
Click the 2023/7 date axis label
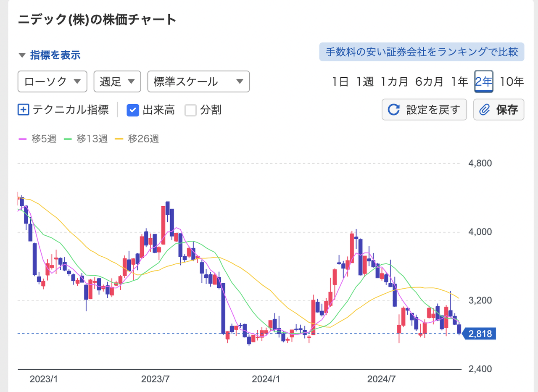coord(155,379)
